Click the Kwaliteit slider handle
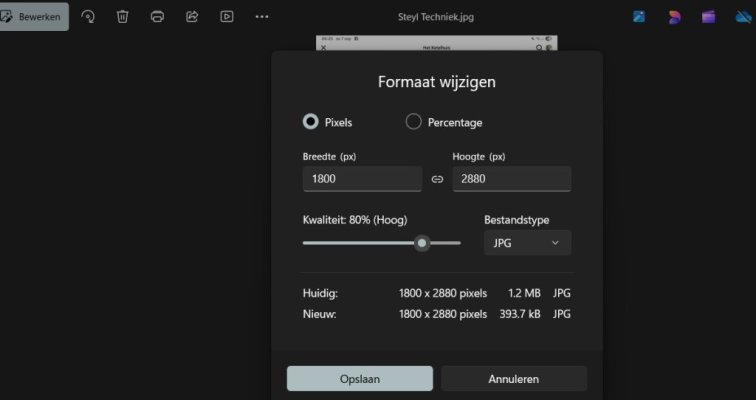756x400 pixels. (x=422, y=243)
